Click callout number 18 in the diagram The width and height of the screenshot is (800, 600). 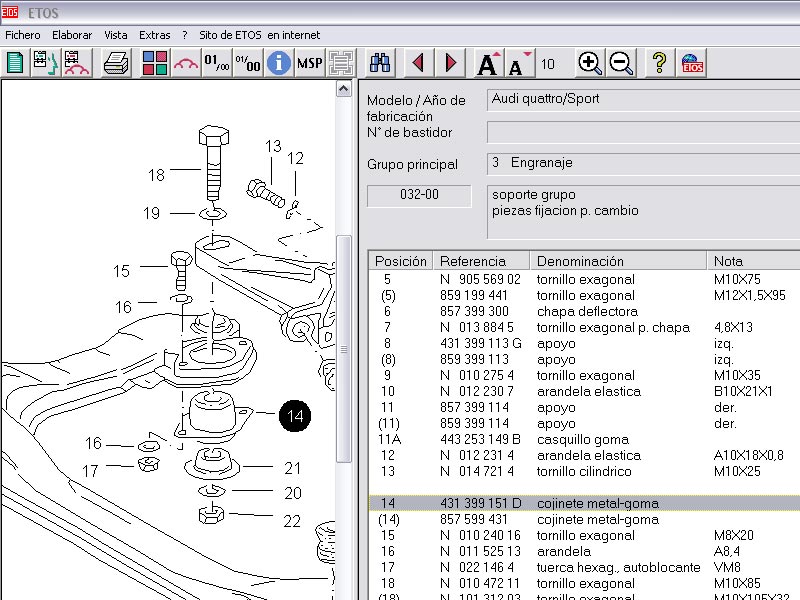(x=156, y=176)
